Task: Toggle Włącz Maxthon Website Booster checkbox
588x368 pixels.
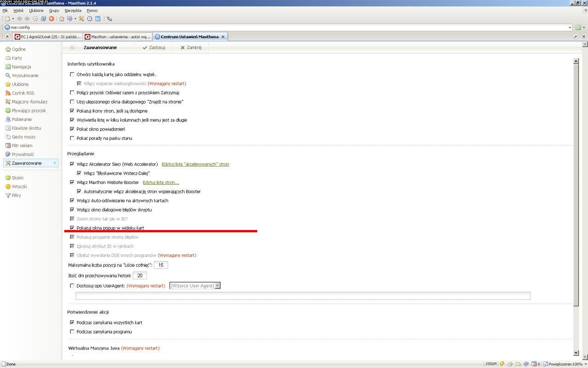Action: coord(72,182)
